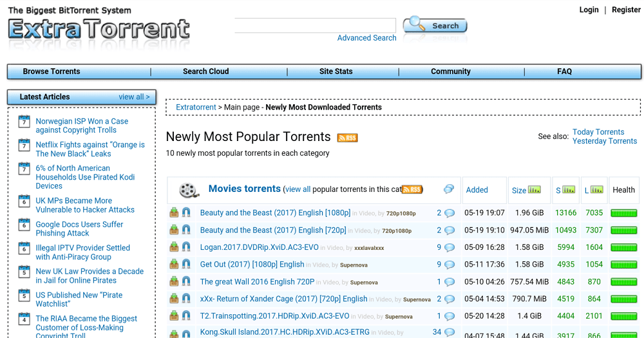
Task: Open Get Out (2017) [1080p] English torrent
Action: pos(252,265)
